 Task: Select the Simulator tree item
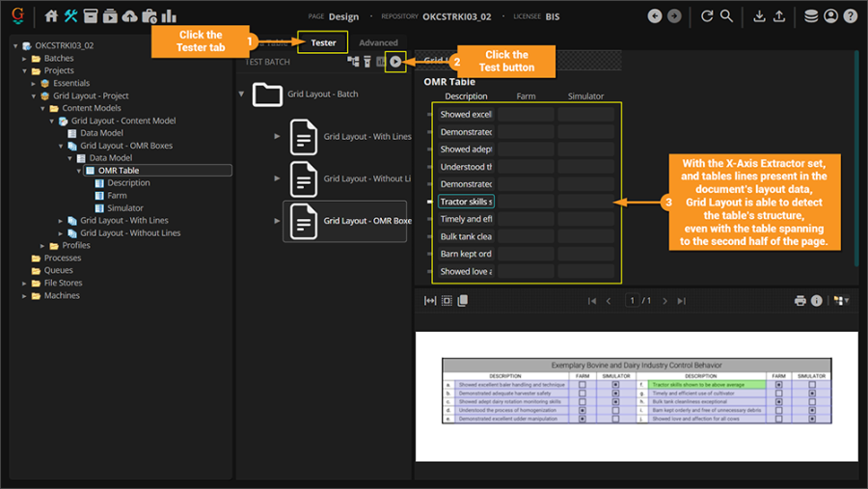pos(125,208)
